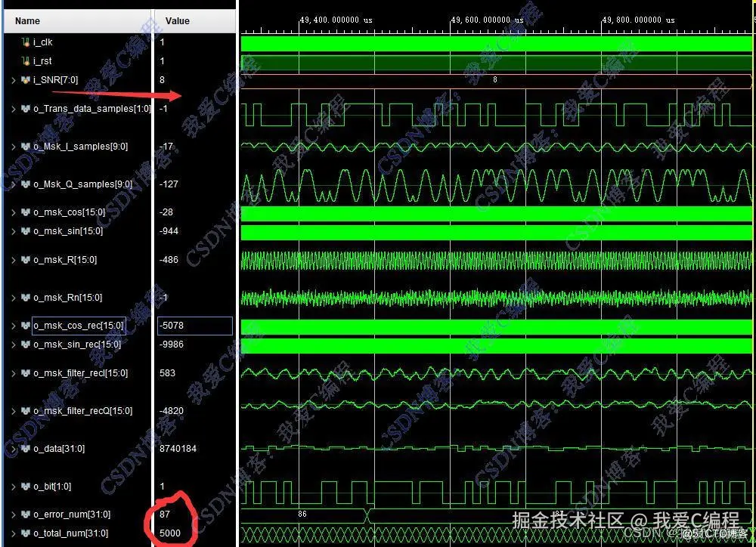Expand the o_error_num[31:0] bus
Image resolution: width=756 pixels, height=547 pixels.
point(14,515)
